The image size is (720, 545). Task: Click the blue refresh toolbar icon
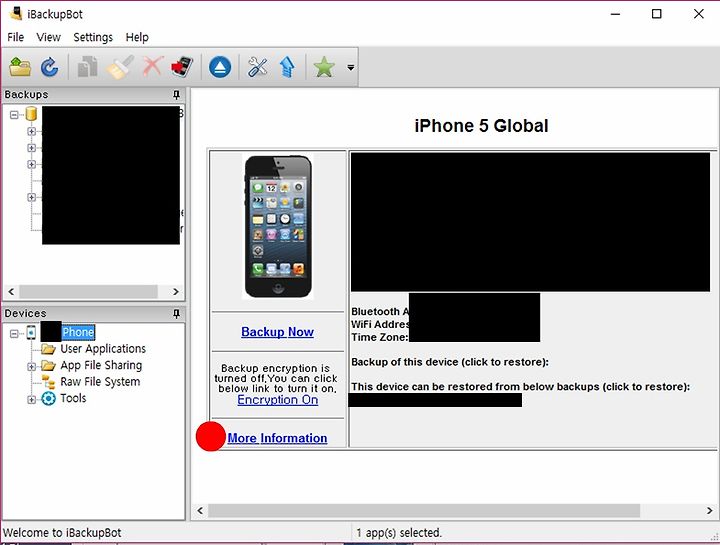49,67
